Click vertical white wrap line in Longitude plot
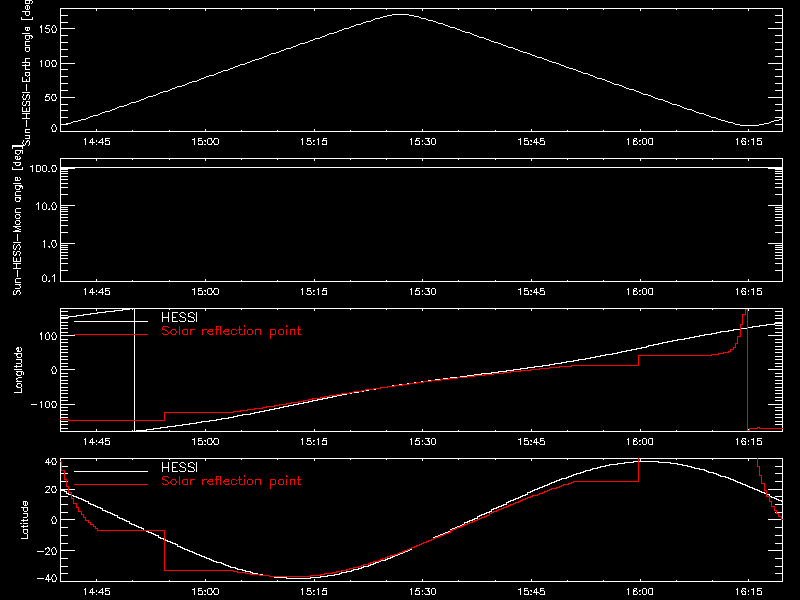 click(x=134, y=370)
